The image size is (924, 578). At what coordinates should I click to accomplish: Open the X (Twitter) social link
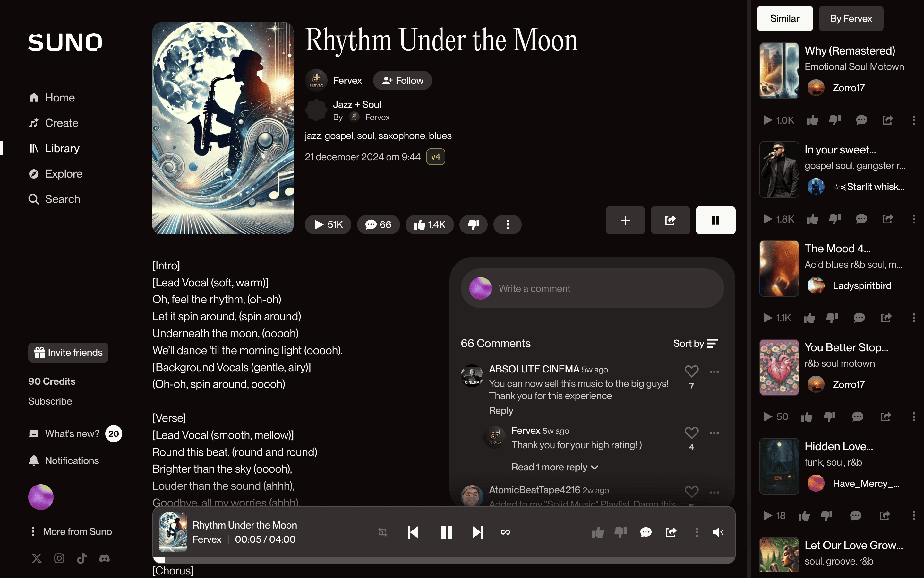[37, 558]
